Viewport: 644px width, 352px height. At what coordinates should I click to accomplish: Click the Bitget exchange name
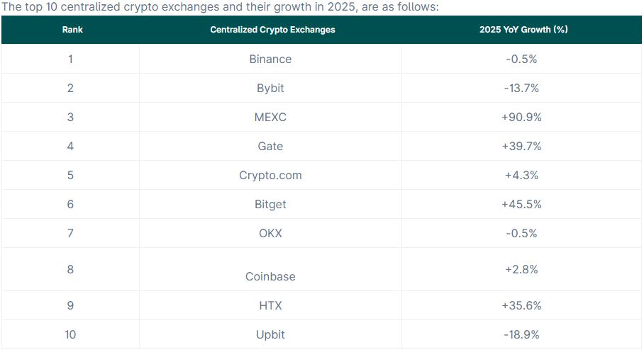(x=270, y=204)
